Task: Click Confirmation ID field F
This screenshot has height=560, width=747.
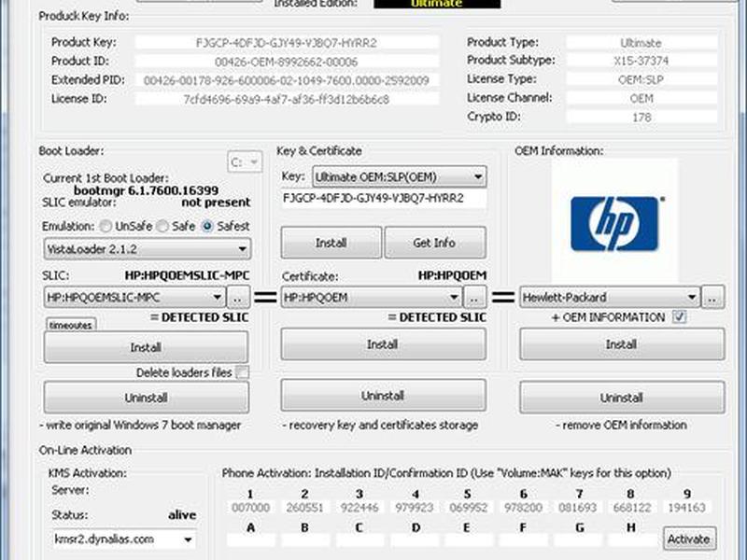Action: pyautogui.click(x=523, y=540)
